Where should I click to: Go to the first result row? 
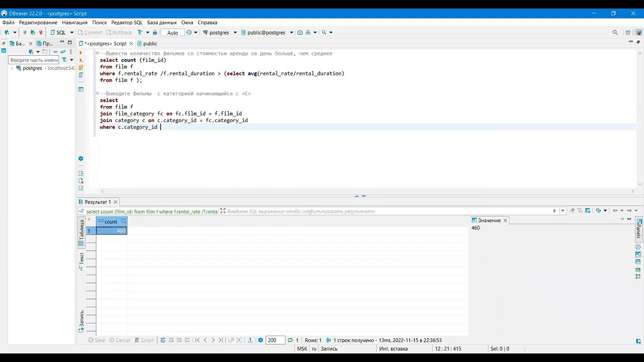point(197,340)
